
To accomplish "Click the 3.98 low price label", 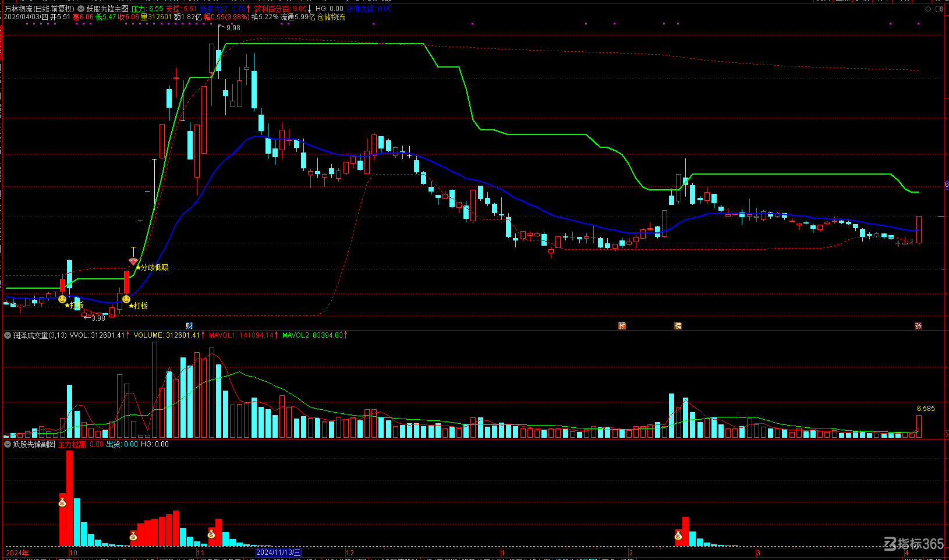I will (98, 318).
